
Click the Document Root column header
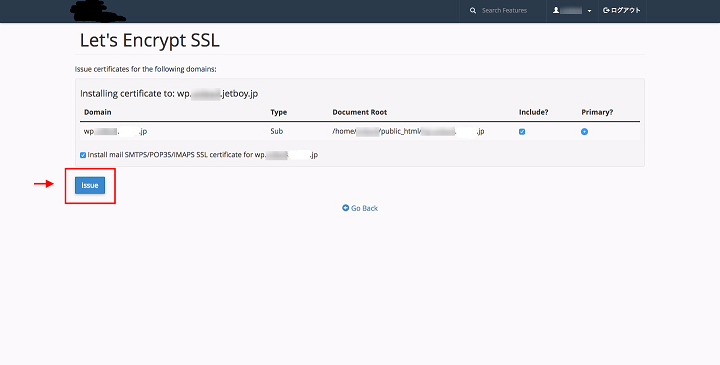coord(360,112)
